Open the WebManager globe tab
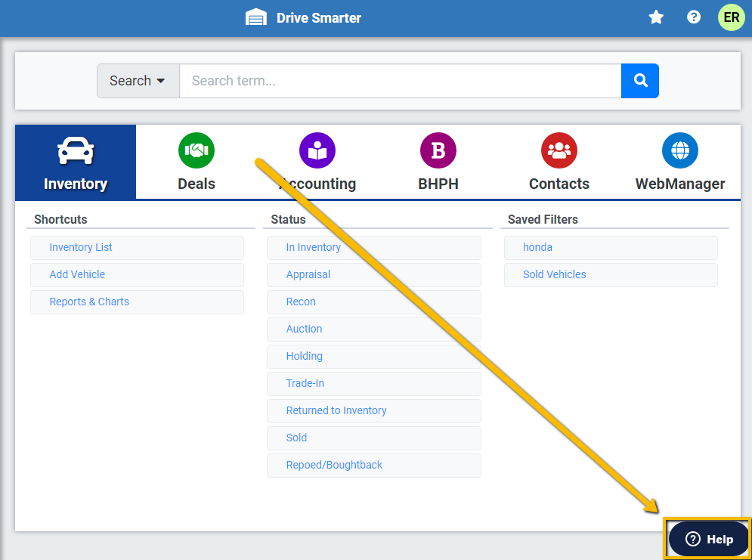752x560 pixels. pyautogui.click(x=679, y=162)
